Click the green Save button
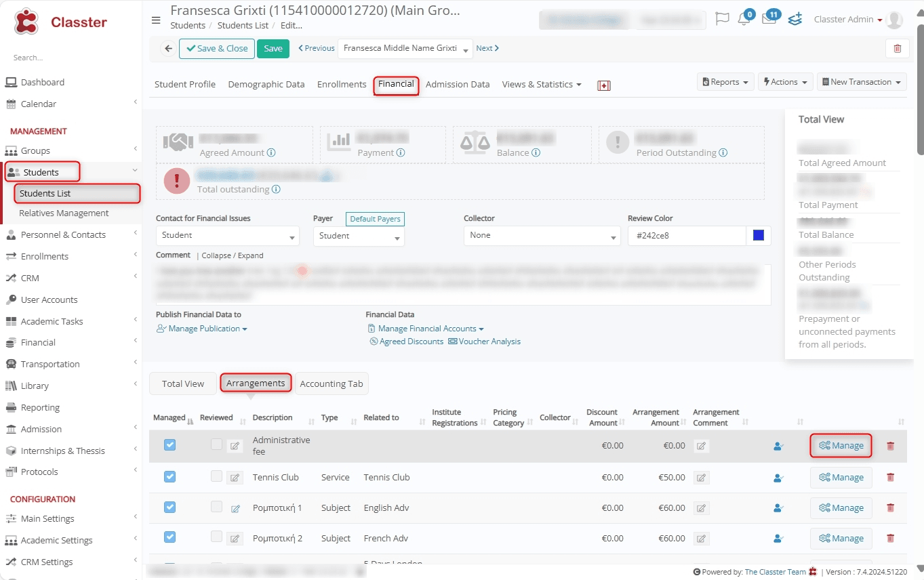 (273, 49)
